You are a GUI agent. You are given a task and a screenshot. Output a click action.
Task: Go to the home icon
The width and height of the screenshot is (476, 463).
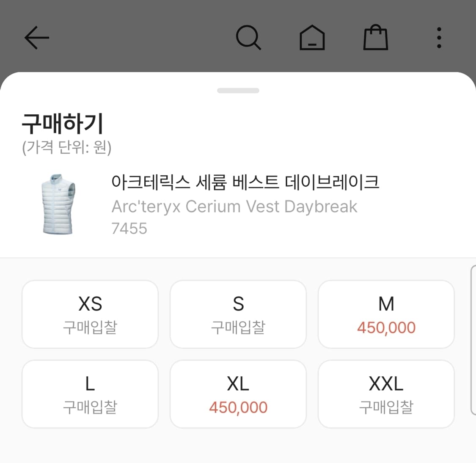click(312, 37)
